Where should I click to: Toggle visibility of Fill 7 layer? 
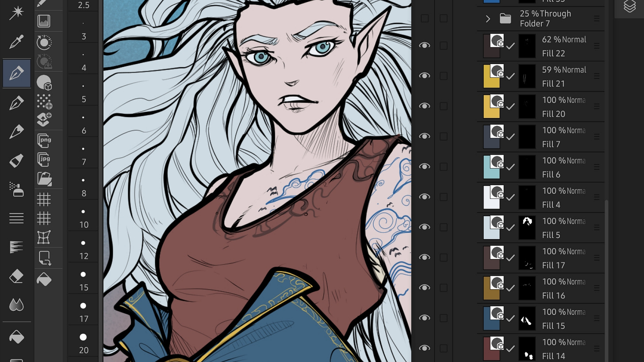pos(424,137)
